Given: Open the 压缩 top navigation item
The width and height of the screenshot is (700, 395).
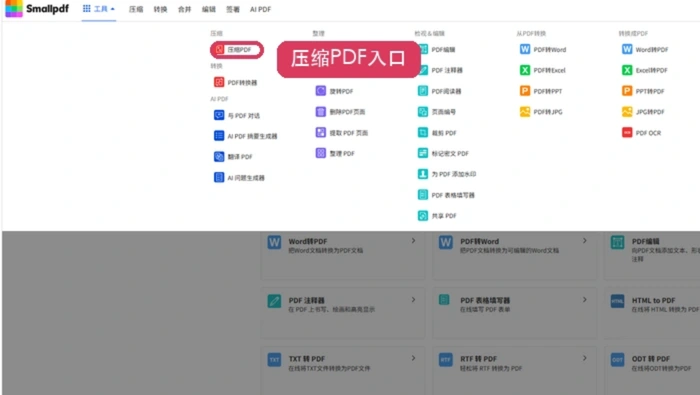Looking at the screenshot, I should (136, 9).
